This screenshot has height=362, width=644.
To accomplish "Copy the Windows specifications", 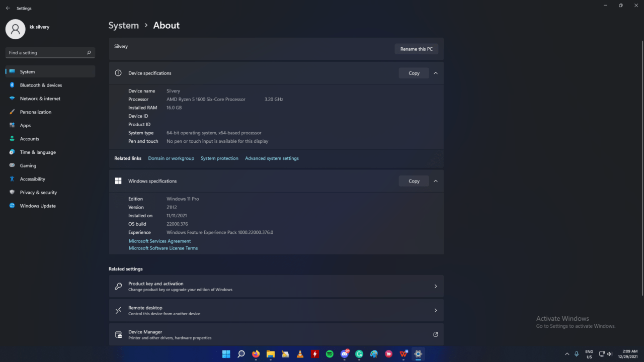I will pyautogui.click(x=414, y=181).
